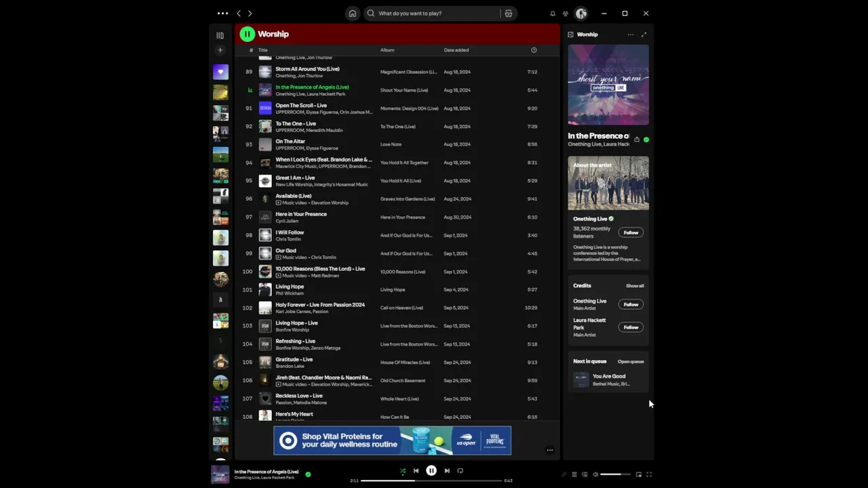Open the queue from Next in queue
The image size is (868, 488).
tap(631, 362)
